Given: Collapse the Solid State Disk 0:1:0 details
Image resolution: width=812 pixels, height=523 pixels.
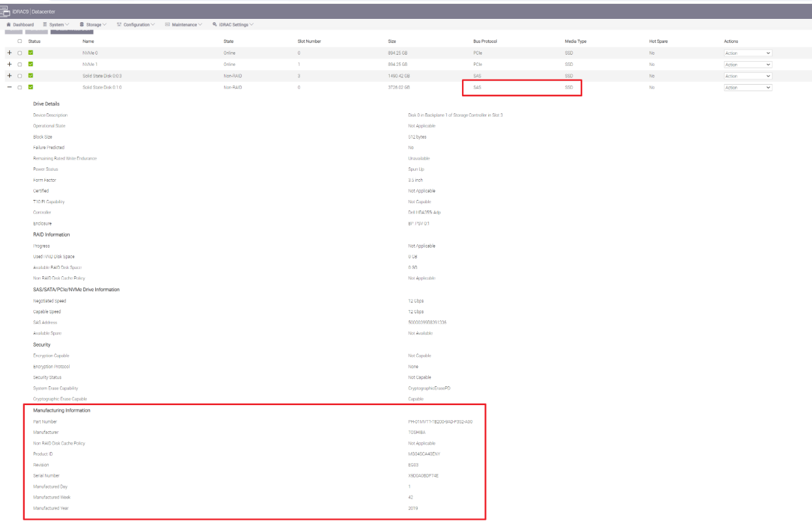Looking at the screenshot, I should pyautogui.click(x=10, y=87).
